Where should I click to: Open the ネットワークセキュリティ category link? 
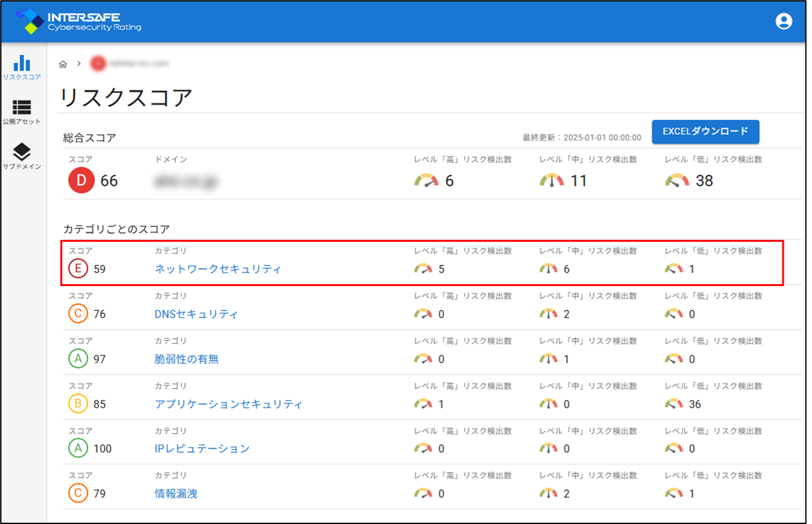click(x=218, y=269)
